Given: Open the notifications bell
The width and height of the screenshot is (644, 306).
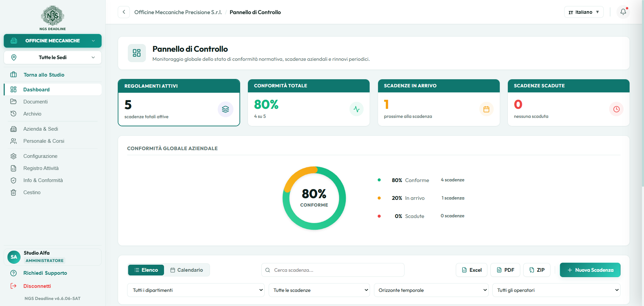Looking at the screenshot, I should pyautogui.click(x=623, y=12).
